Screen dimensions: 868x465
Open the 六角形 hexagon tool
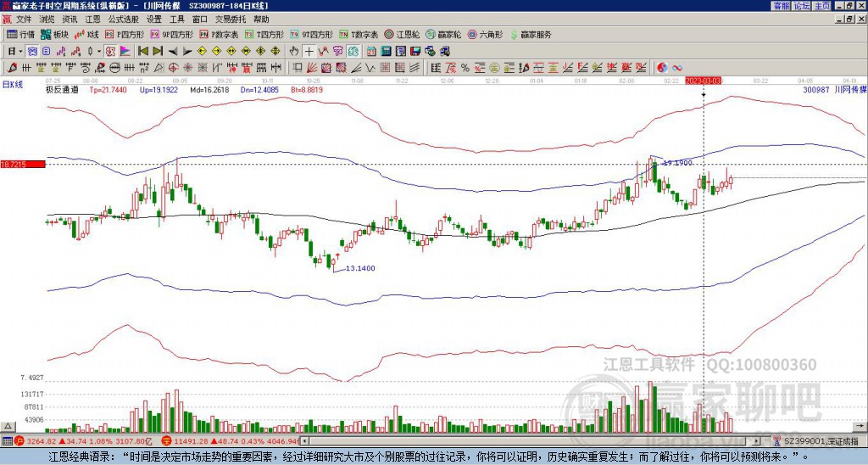485,34
